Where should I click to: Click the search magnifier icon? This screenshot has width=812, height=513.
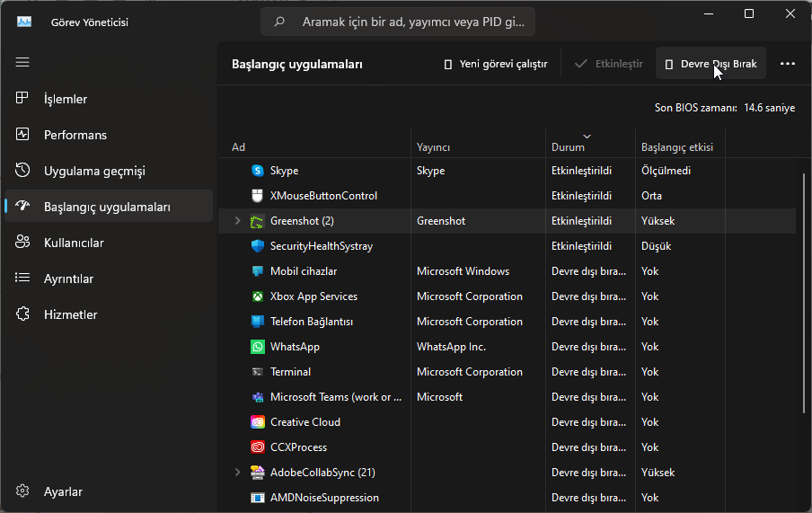click(279, 22)
